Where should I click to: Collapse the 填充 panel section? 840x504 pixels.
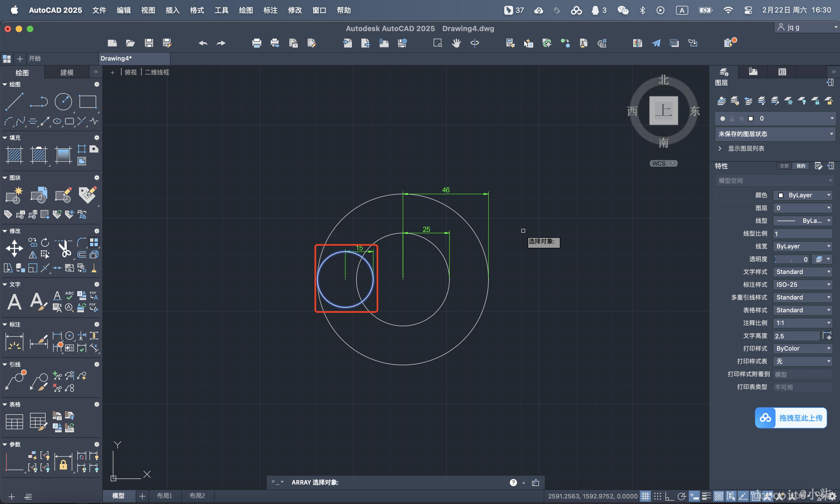click(5, 138)
